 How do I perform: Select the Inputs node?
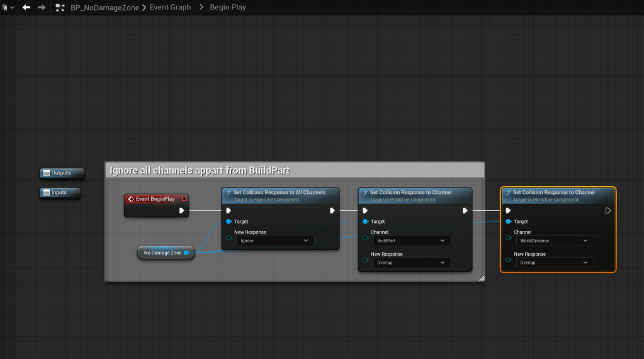(x=60, y=192)
